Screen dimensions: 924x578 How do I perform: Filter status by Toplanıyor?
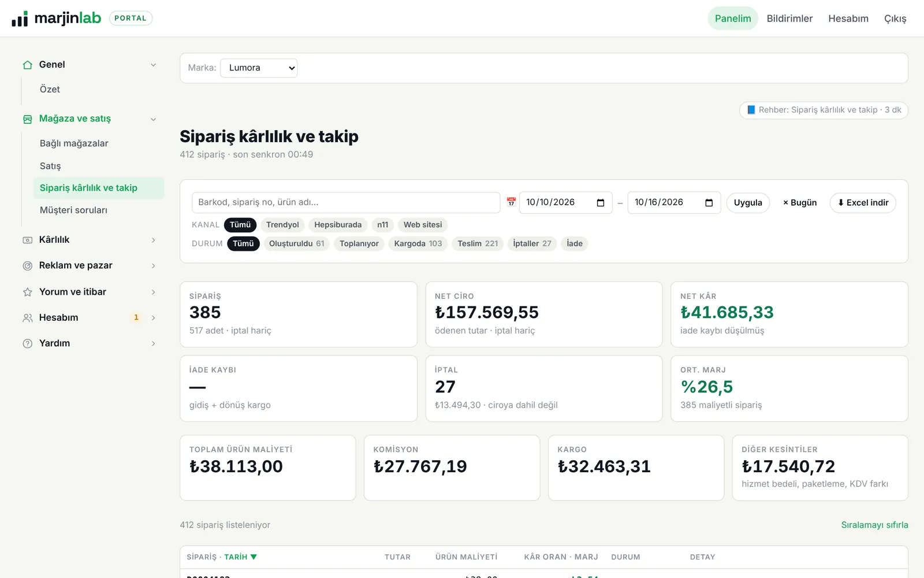click(x=359, y=244)
